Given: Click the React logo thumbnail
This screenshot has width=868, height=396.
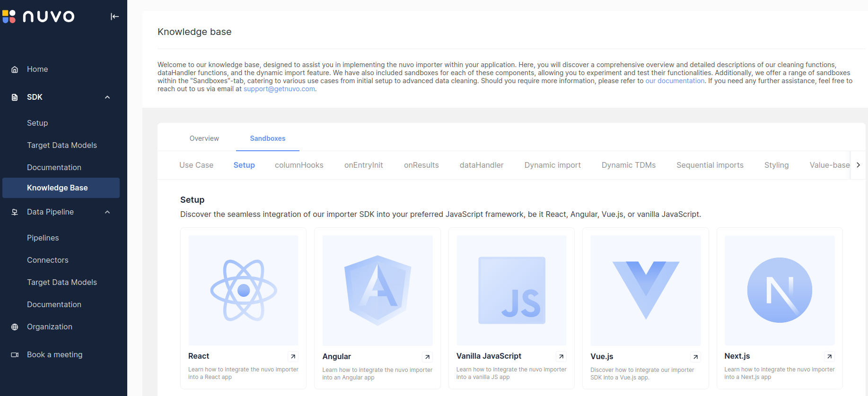Looking at the screenshot, I should (x=244, y=290).
